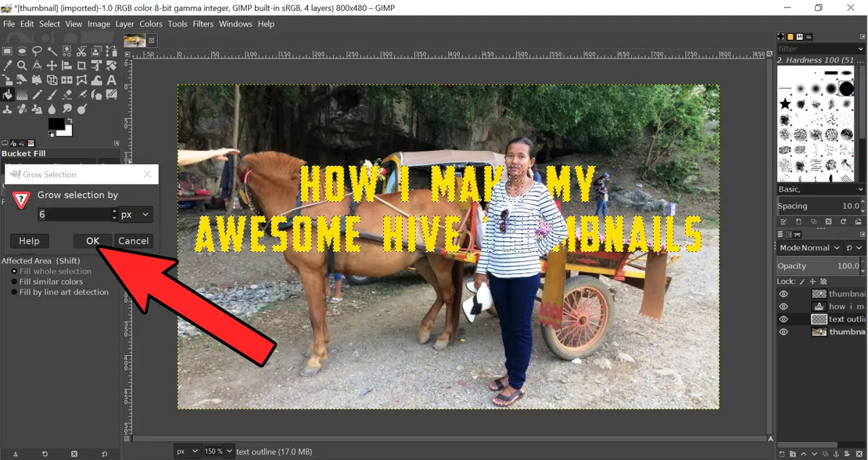Select the Gradient tool
This screenshot has width=868, height=460.
pyautogui.click(x=22, y=95)
